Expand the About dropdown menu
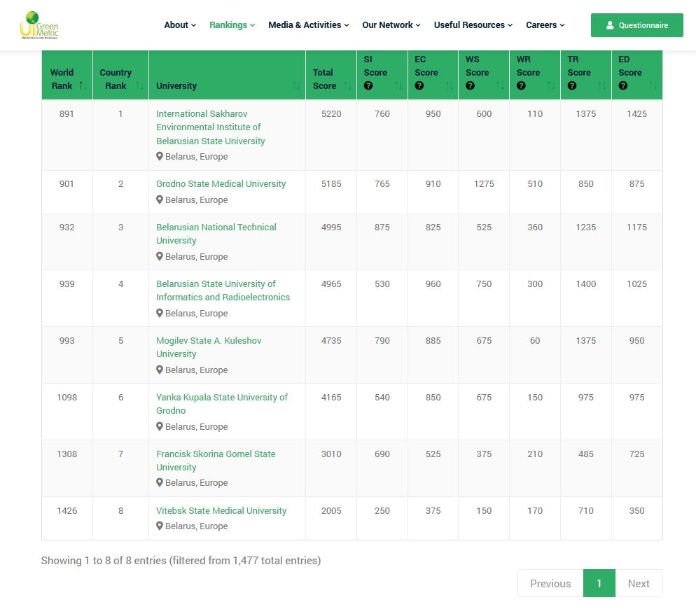The image size is (696, 616). [180, 25]
